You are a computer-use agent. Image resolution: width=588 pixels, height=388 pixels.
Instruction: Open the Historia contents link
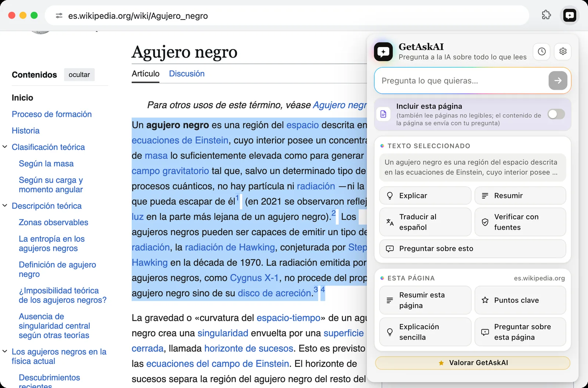(26, 131)
